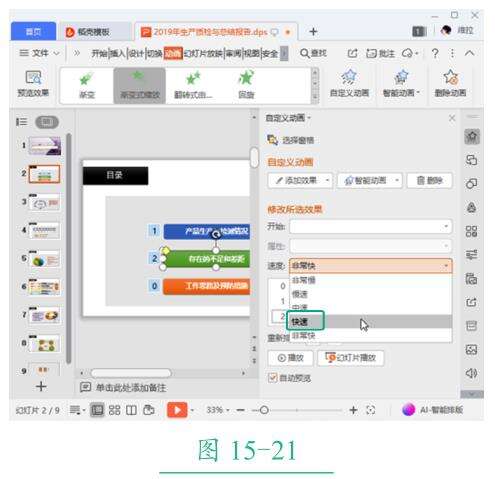The width and height of the screenshot is (495, 479).
Task: Switch to outline view icon in slide panel
Action: click(x=22, y=122)
